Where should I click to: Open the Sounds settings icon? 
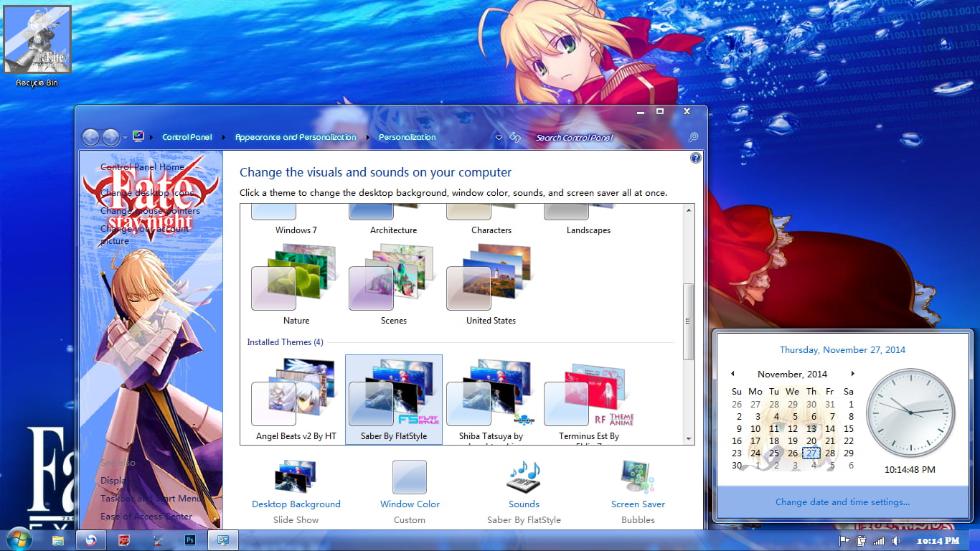(x=523, y=475)
